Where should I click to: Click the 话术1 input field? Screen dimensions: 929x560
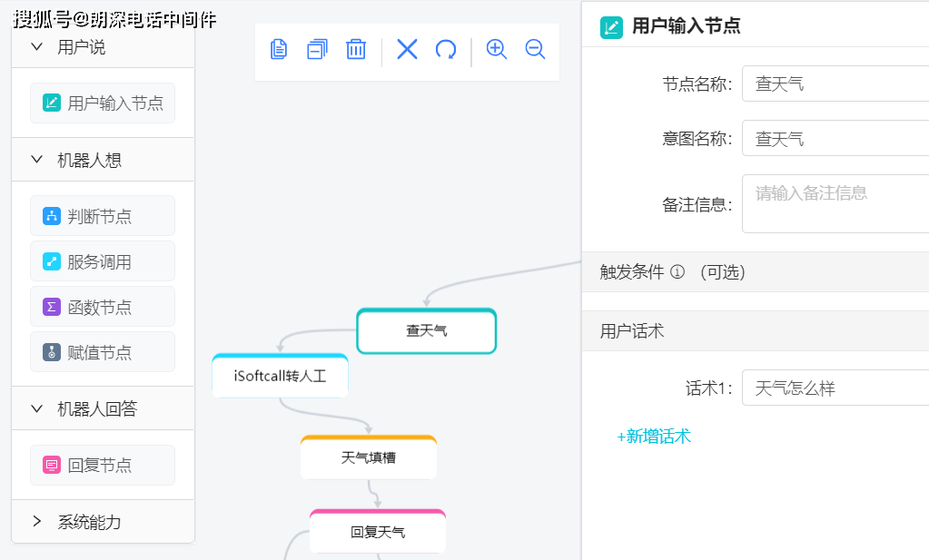[835, 388]
